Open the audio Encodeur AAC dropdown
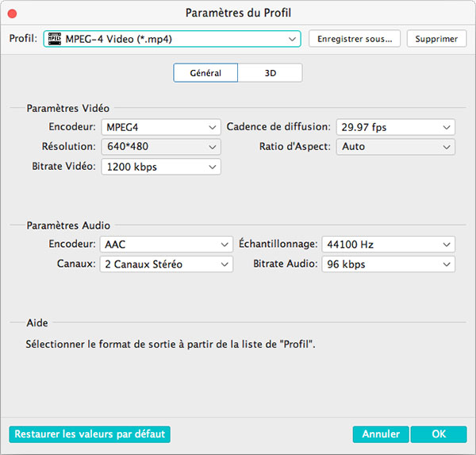The width and height of the screenshot is (476, 455). tap(167, 245)
